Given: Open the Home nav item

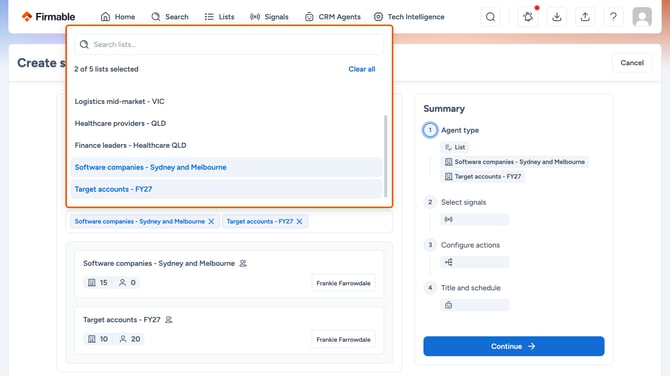Looking at the screenshot, I should 118,17.
